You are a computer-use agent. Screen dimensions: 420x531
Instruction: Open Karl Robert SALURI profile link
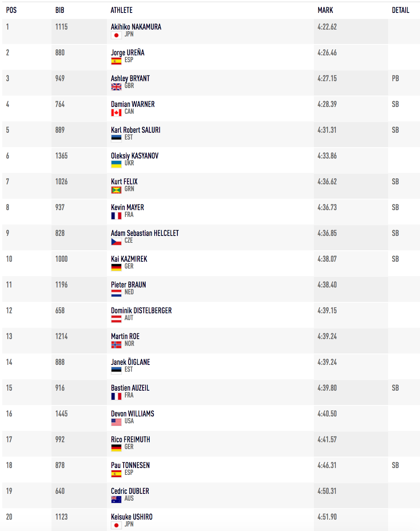point(136,130)
